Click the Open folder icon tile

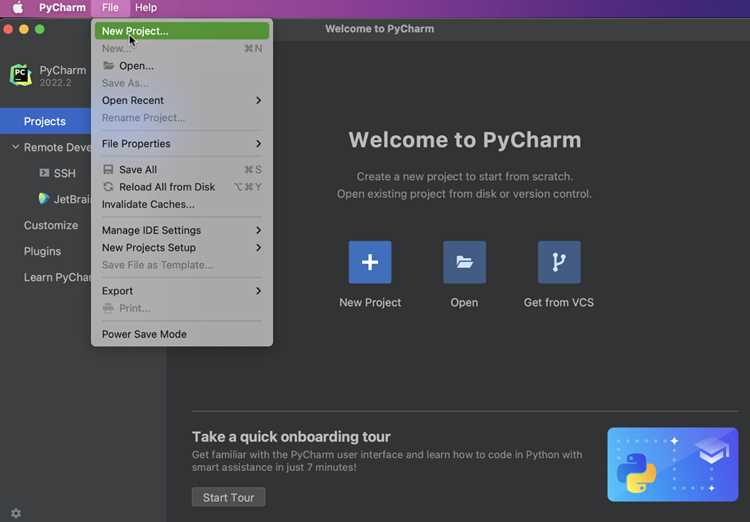(464, 262)
